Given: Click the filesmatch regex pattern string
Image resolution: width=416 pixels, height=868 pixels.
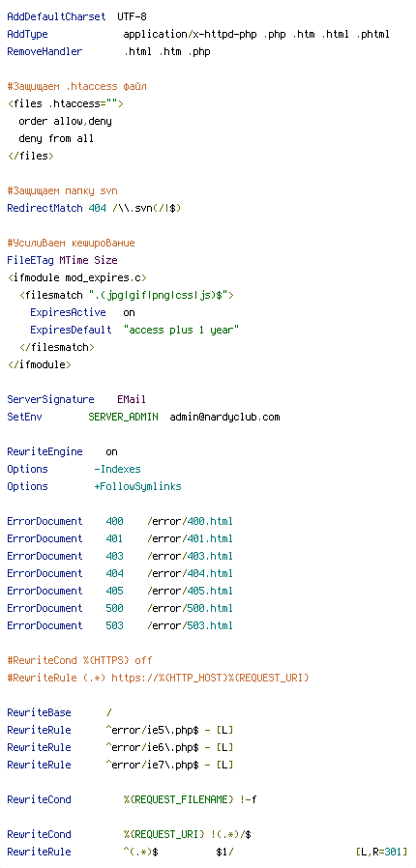Looking at the screenshot, I should point(156,296).
